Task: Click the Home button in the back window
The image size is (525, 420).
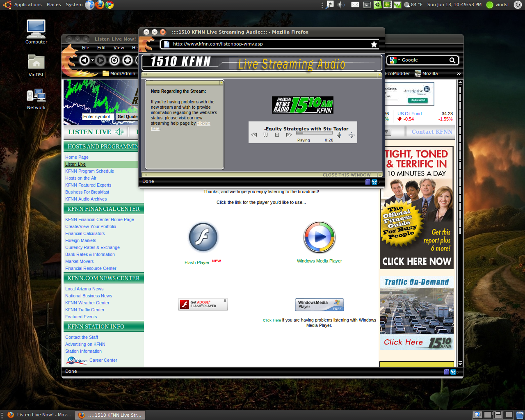Action: [128, 60]
